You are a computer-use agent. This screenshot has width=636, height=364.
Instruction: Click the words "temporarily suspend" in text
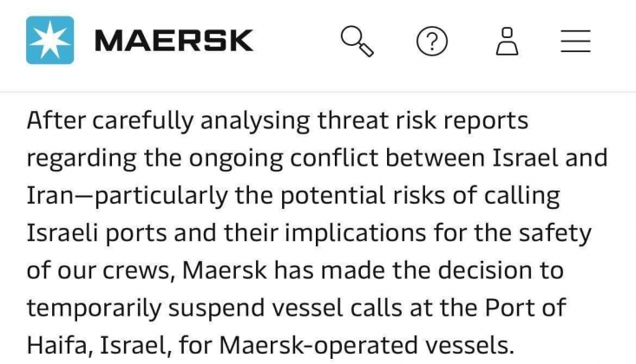click(x=145, y=309)
